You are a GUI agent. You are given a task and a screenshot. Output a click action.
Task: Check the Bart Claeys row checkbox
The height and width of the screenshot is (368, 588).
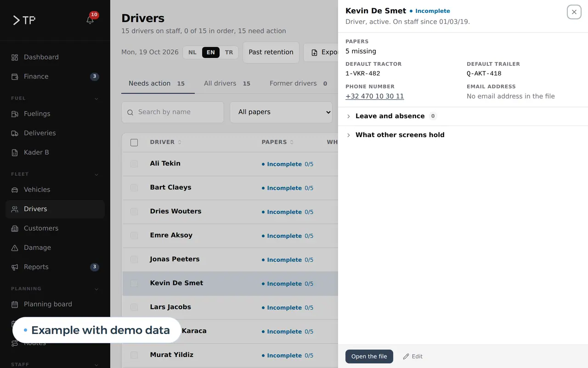(x=134, y=188)
